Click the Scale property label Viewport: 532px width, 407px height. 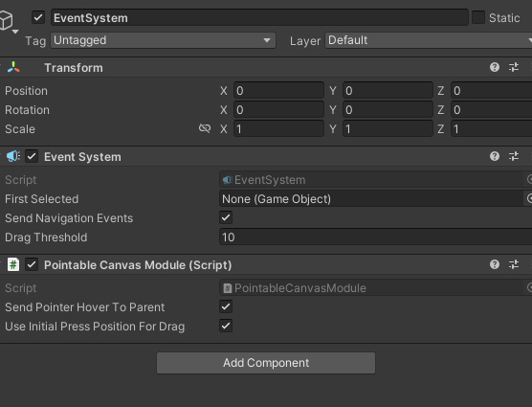(x=20, y=129)
